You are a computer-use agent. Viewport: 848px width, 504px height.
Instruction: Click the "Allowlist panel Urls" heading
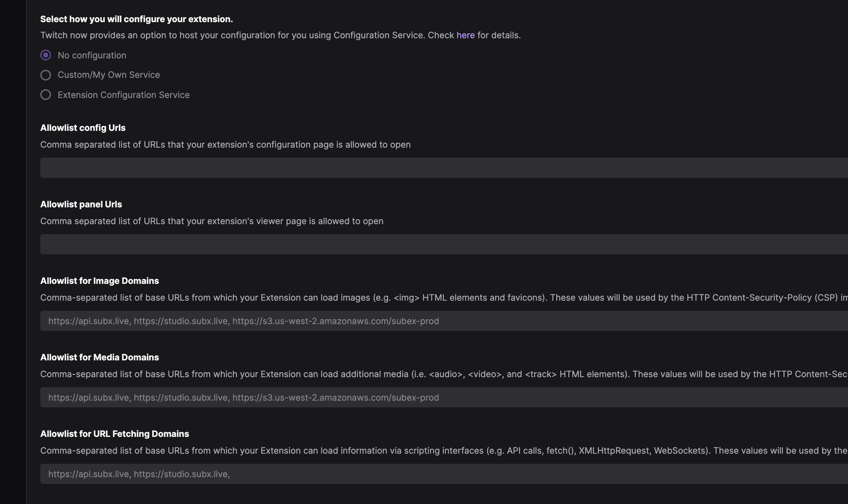tap(81, 204)
